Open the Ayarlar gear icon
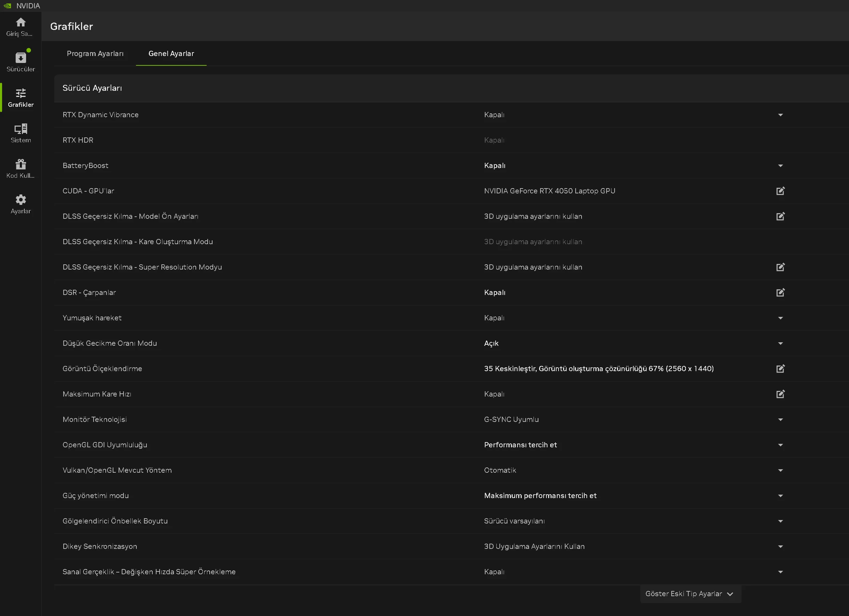Screen dimensions: 849x616 (21, 204)
